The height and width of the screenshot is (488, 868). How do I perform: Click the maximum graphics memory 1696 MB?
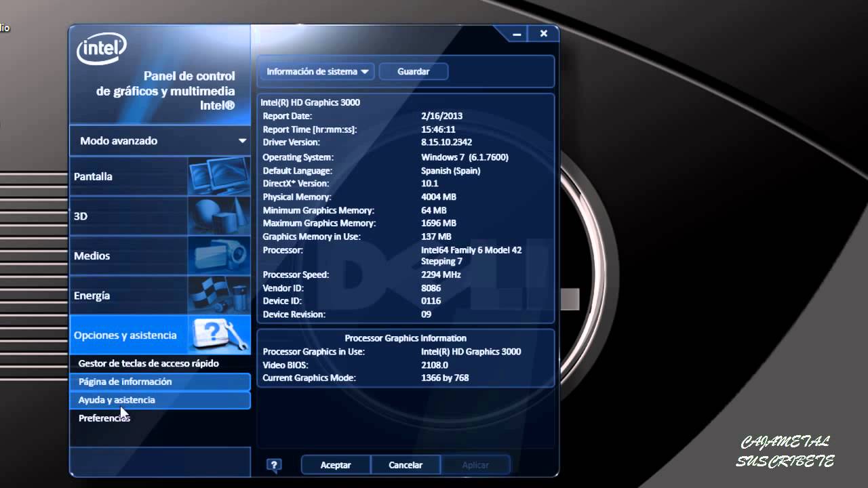point(439,223)
